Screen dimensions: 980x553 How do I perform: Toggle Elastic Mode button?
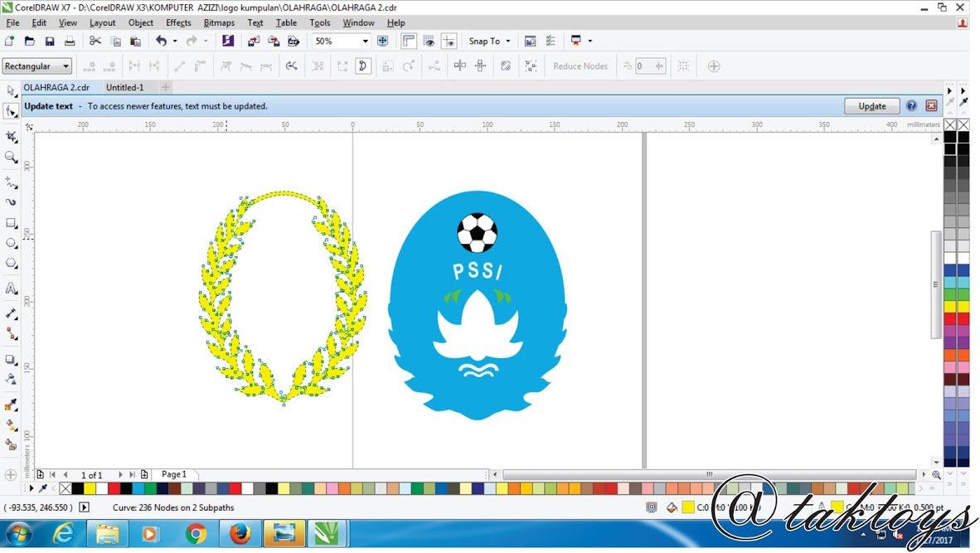coord(506,66)
